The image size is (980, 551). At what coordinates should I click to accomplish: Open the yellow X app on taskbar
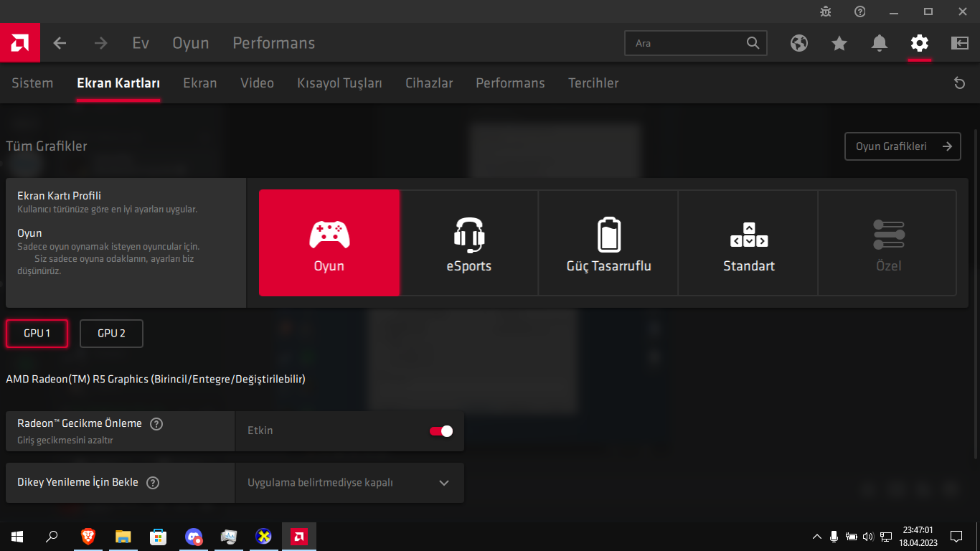click(x=264, y=536)
